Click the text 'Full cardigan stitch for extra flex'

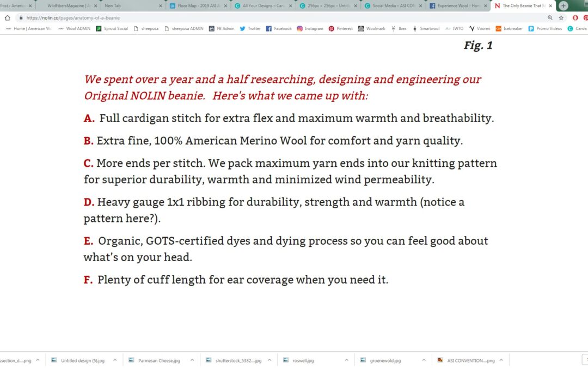point(186,118)
